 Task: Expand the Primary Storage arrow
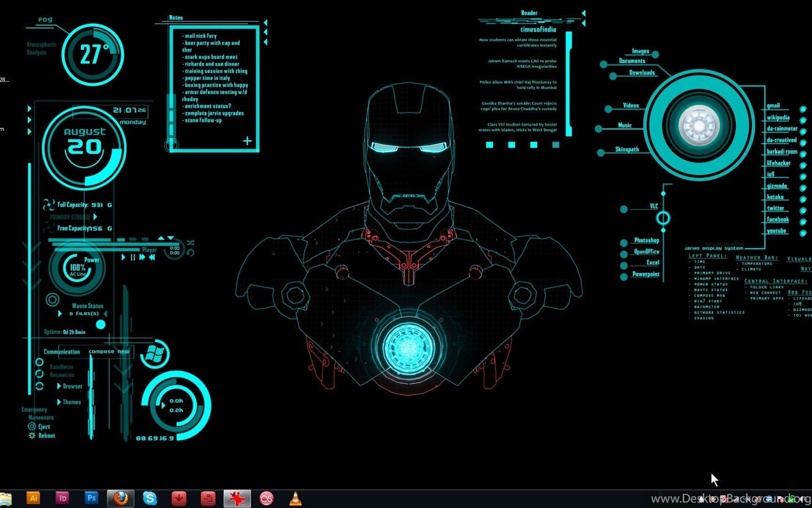(95, 217)
